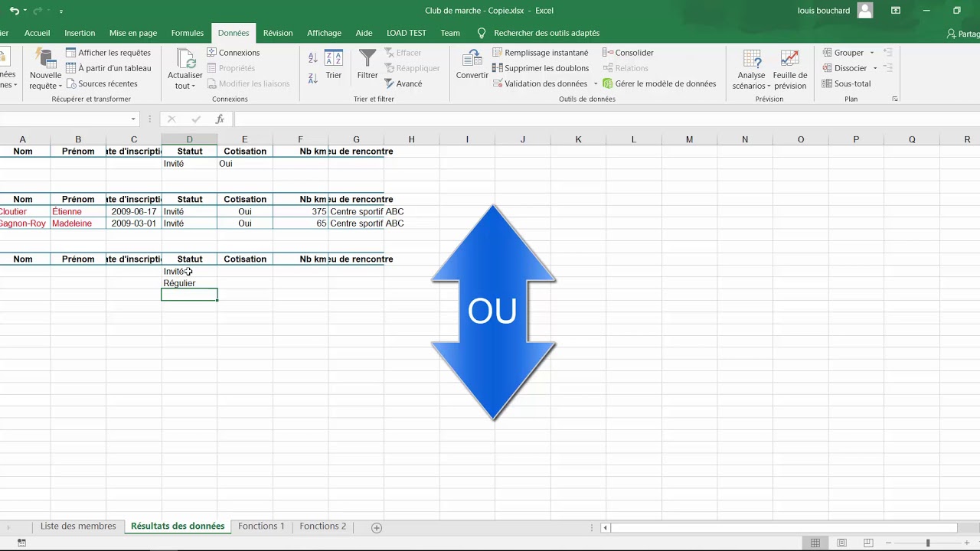This screenshot has width=980, height=551.
Task: Click cell containing Régulier
Action: tap(189, 283)
